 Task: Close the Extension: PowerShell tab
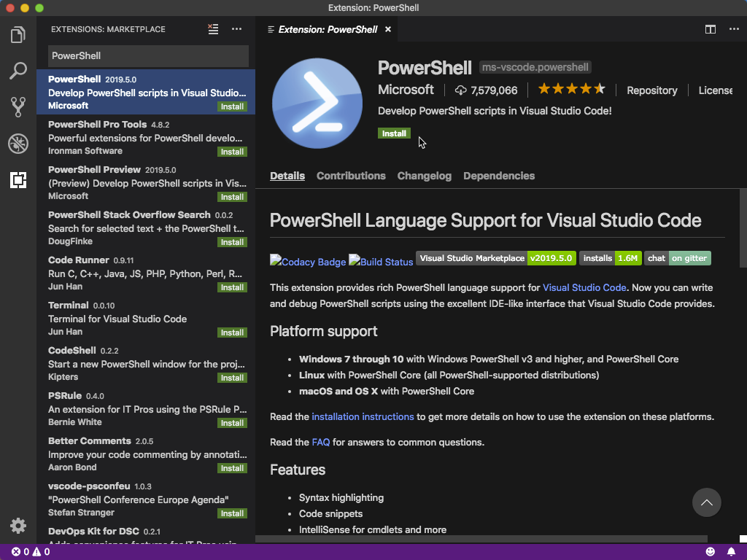click(388, 29)
